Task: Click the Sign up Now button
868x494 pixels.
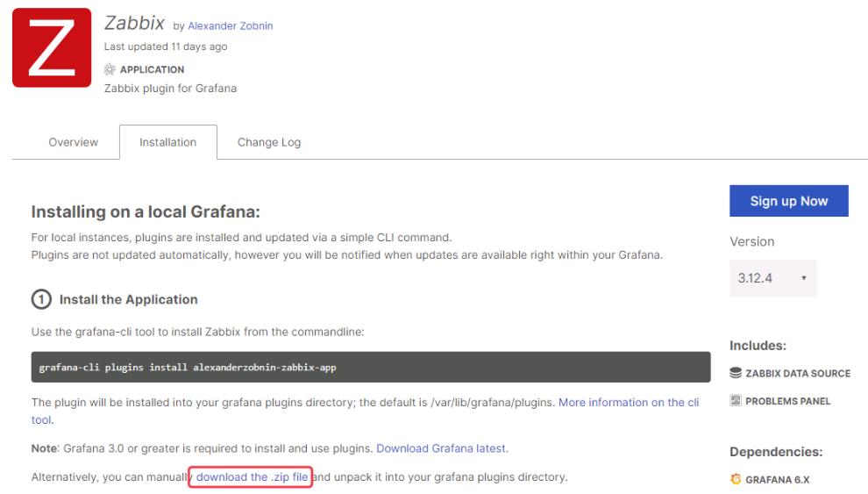Action: (789, 201)
